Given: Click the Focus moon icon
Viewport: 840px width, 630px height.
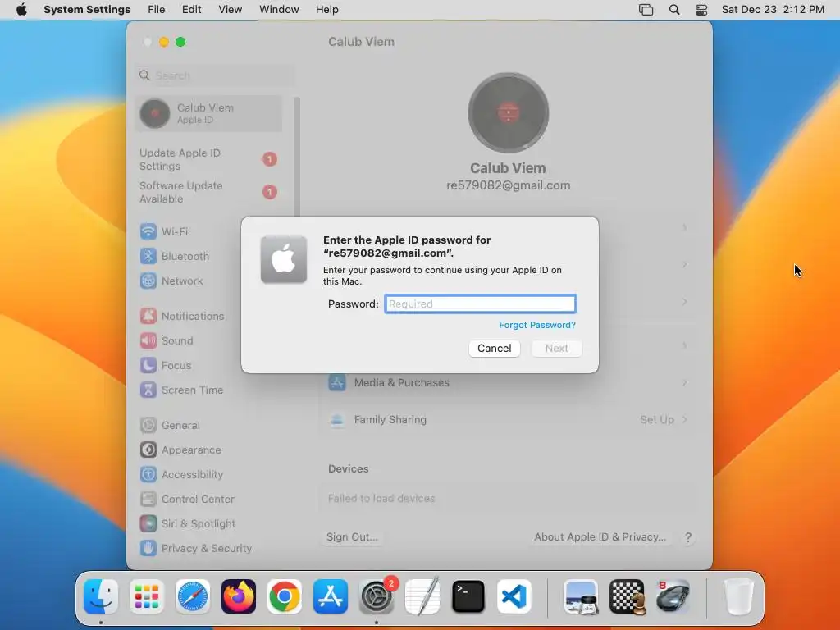Looking at the screenshot, I should [x=148, y=365].
